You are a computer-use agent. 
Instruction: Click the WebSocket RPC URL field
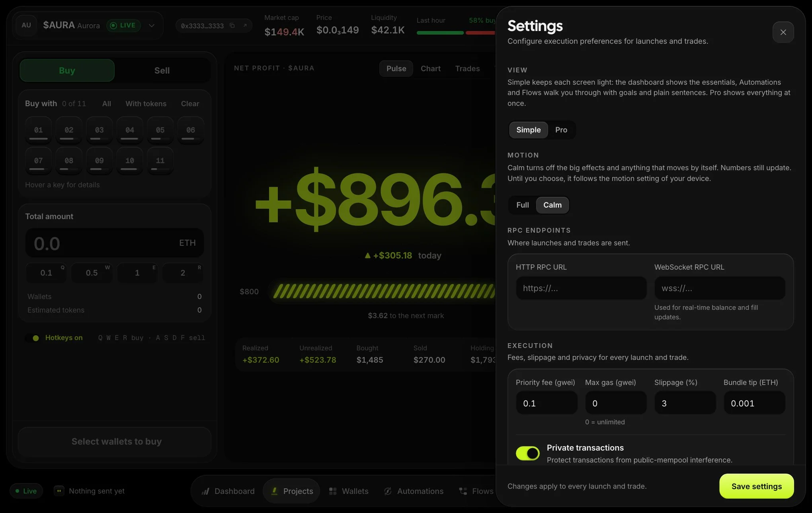[720, 288]
